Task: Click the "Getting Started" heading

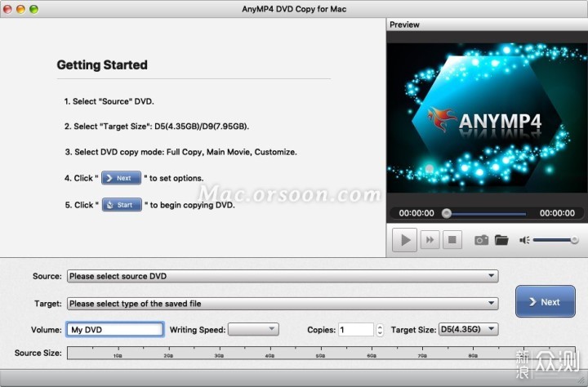Action: click(102, 64)
